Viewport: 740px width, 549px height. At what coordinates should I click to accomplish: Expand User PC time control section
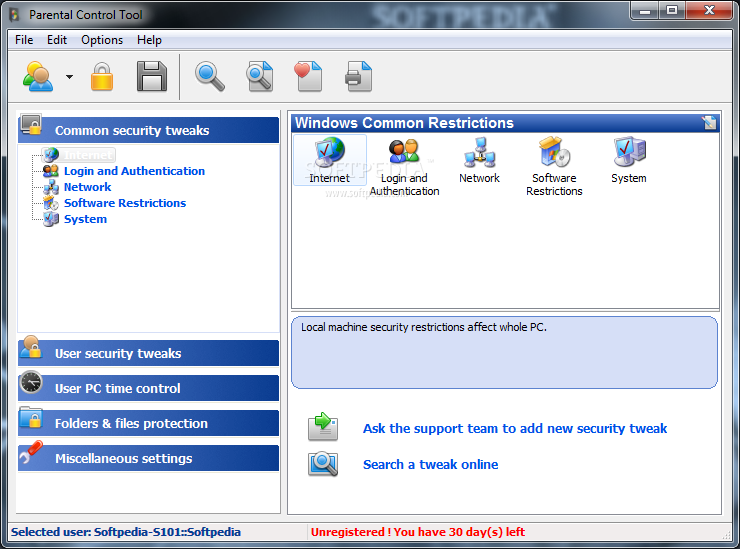[x=149, y=388]
